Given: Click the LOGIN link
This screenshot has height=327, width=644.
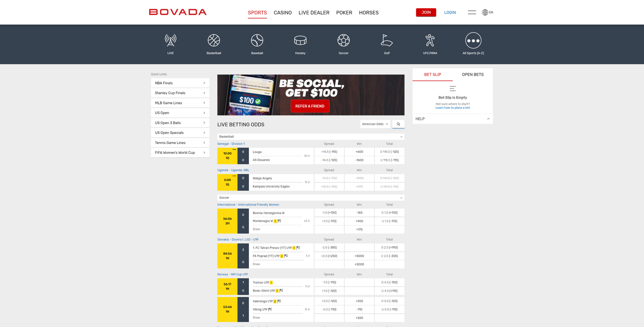Looking at the screenshot, I should tap(450, 12).
